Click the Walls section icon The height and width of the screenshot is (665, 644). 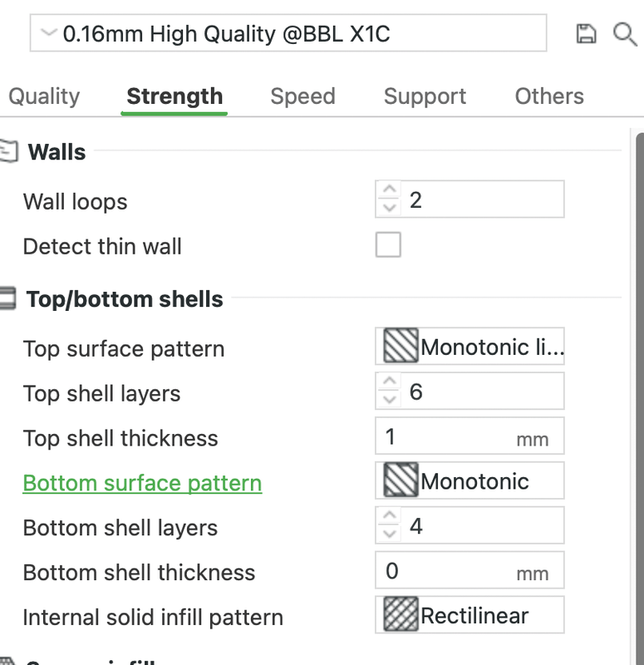8,151
